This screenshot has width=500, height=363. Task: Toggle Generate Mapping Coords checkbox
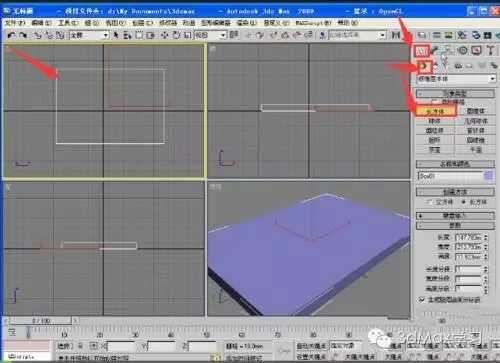click(x=422, y=299)
